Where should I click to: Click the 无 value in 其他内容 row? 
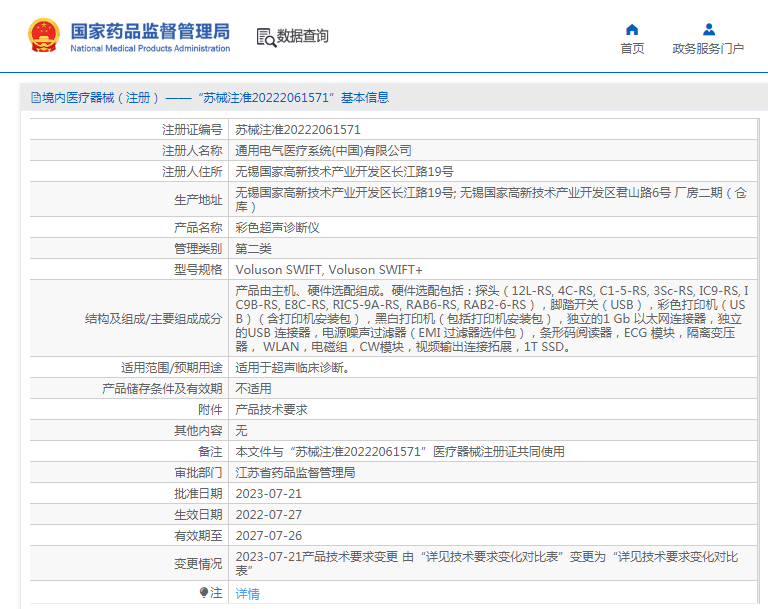(241, 431)
